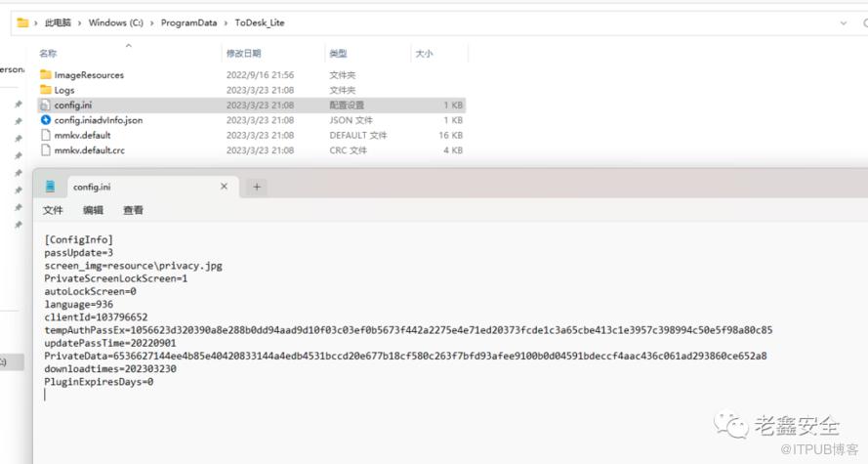Click the PrivateData line

click(406, 356)
